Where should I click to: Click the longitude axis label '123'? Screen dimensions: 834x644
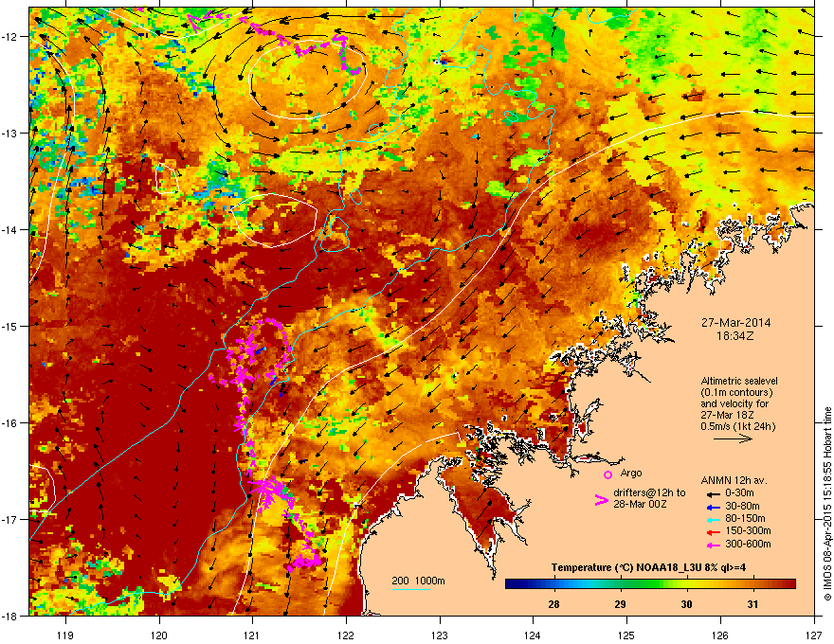pos(440,635)
